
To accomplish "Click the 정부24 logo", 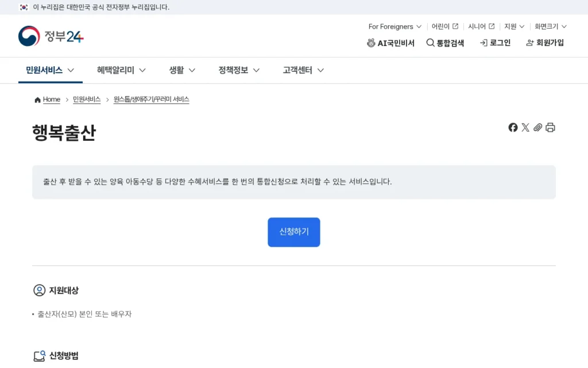I will [x=51, y=36].
